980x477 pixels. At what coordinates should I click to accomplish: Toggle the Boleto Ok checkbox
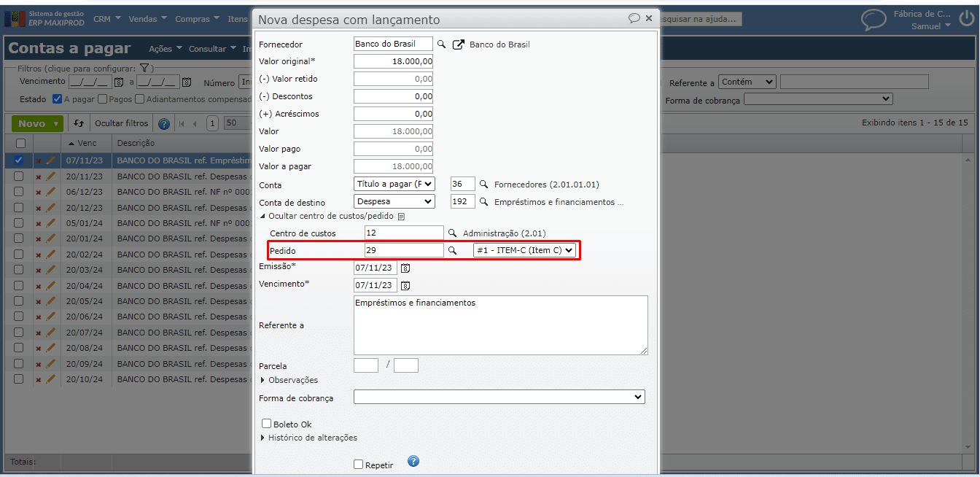pyautogui.click(x=267, y=424)
